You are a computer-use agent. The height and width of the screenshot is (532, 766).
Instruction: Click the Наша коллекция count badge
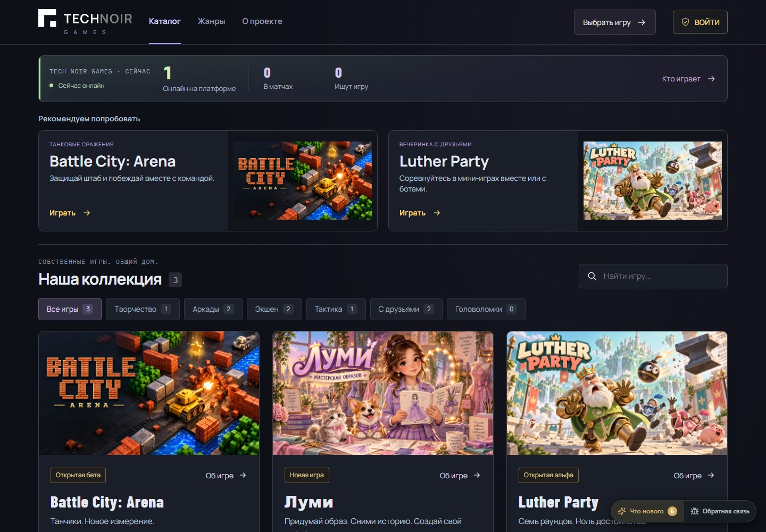[176, 280]
